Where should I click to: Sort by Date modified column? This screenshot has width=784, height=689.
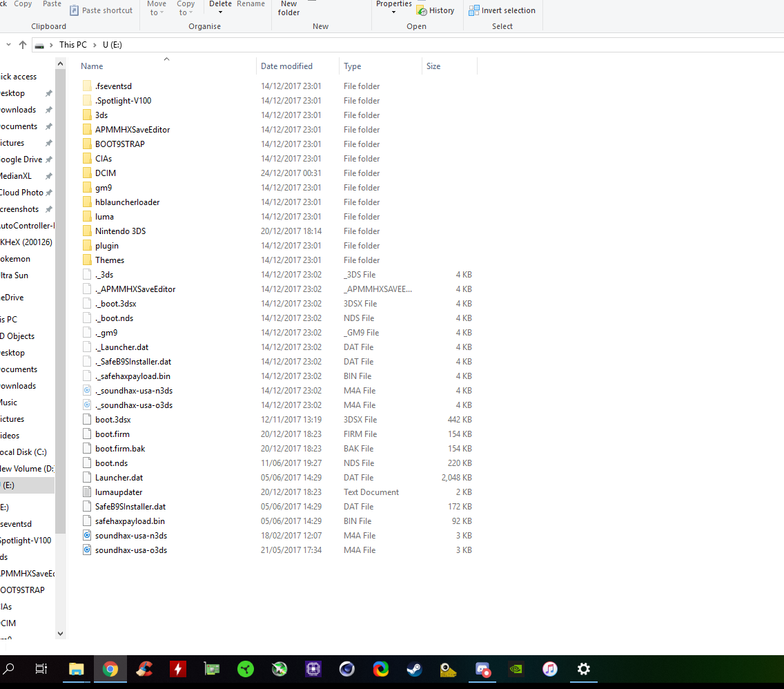pos(286,66)
